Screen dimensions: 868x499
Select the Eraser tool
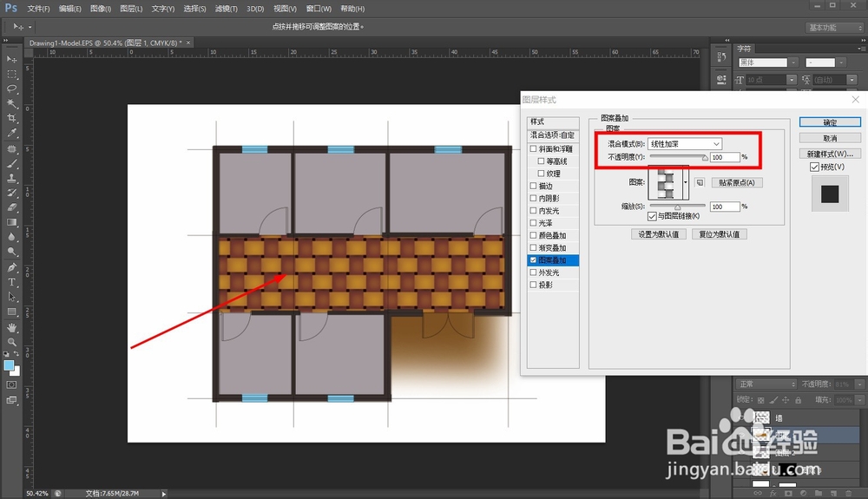tap(11, 208)
